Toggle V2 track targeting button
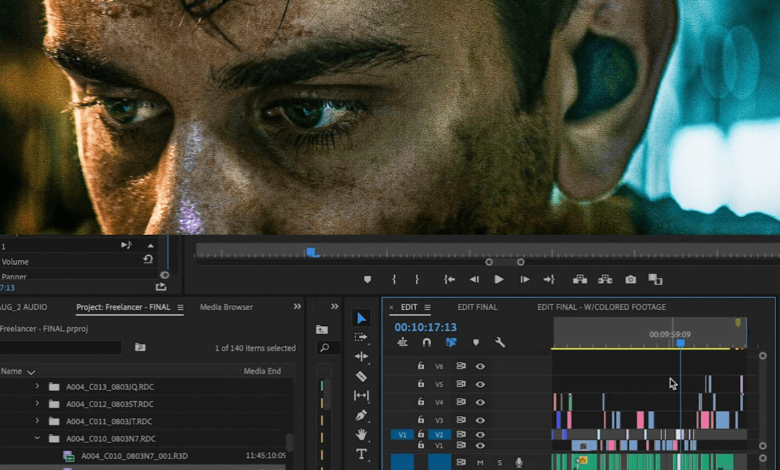Image resolution: width=780 pixels, height=470 pixels. pyautogui.click(x=439, y=434)
